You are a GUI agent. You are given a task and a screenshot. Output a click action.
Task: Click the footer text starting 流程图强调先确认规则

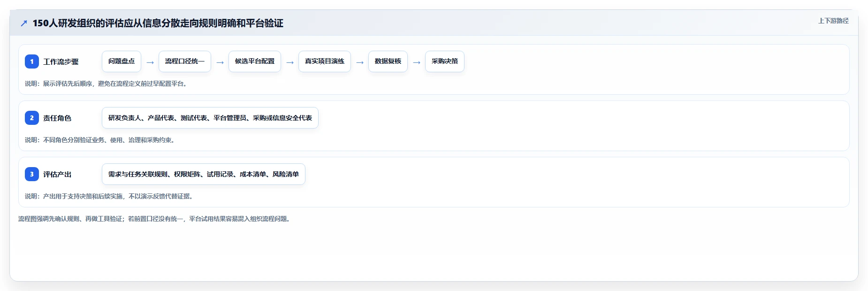(x=155, y=219)
